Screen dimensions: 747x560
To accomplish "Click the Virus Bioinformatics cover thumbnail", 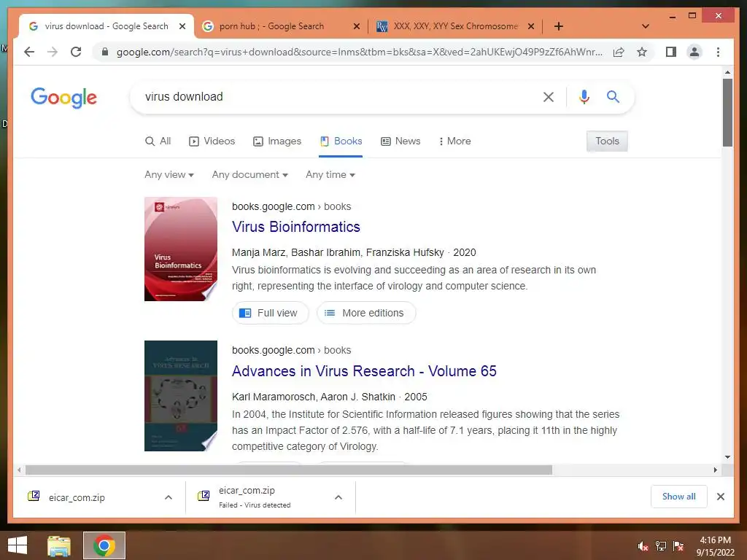I will pyautogui.click(x=181, y=249).
